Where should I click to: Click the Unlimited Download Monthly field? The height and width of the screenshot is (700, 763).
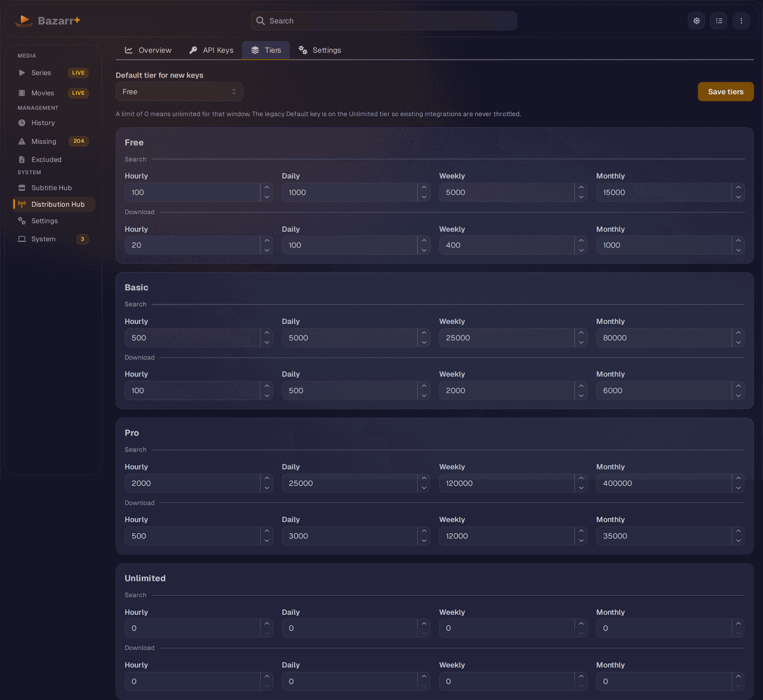671,682
